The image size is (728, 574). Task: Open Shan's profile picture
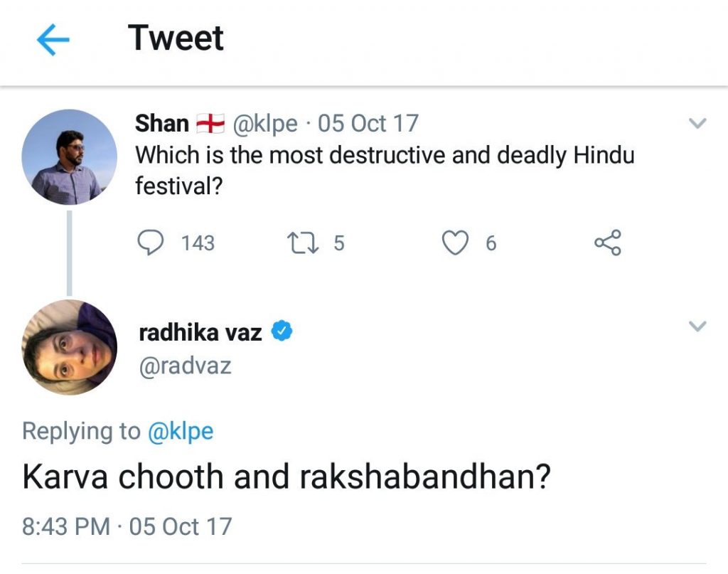(x=69, y=158)
